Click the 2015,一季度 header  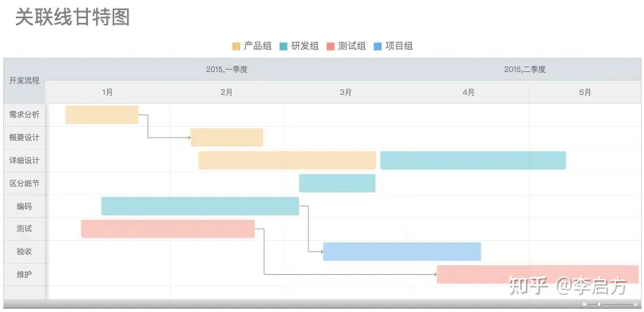click(227, 69)
